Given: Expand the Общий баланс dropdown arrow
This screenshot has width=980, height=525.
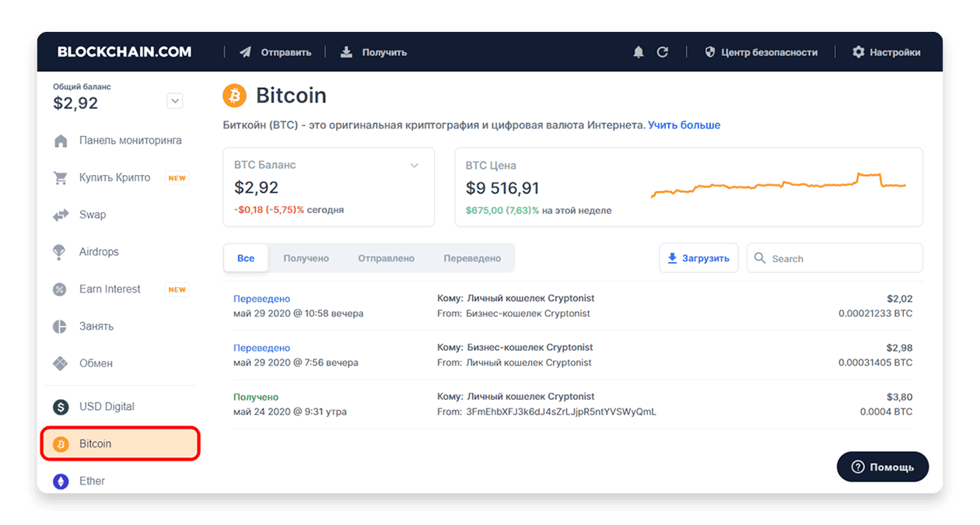Looking at the screenshot, I should [175, 101].
